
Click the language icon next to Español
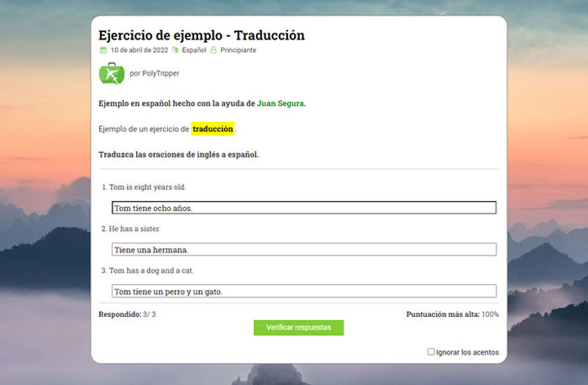(x=175, y=50)
